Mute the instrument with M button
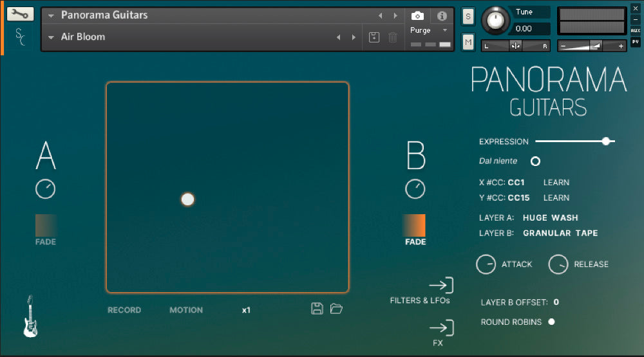 pyautogui.click(x=468, y=42)
